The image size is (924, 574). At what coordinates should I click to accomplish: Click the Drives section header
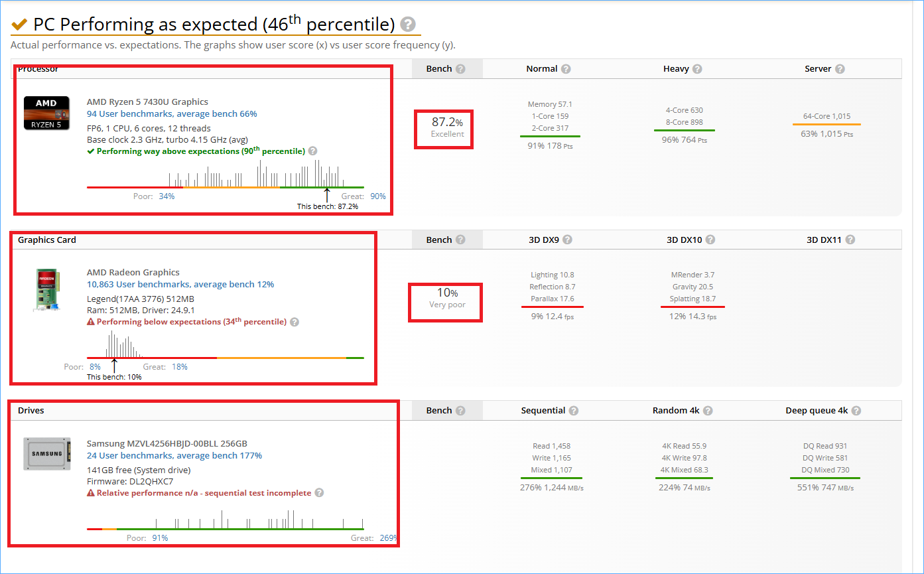(31, 411)
